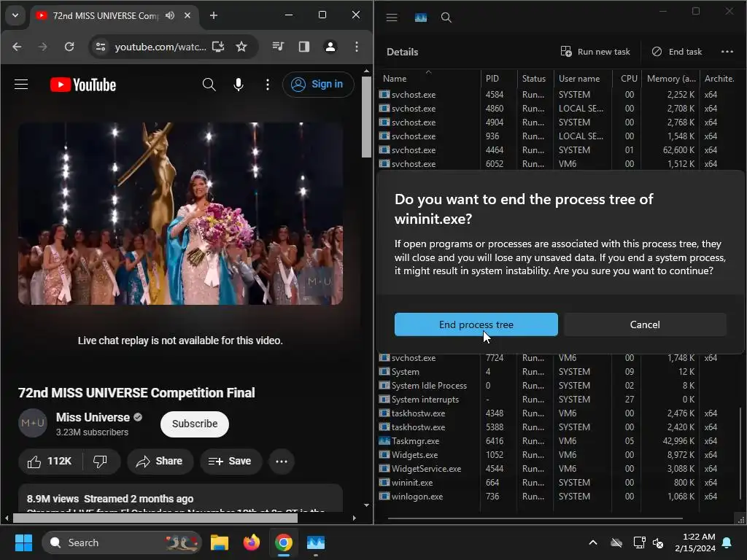
Task: Share the YouTube video
Action: (x=160, y=461)
